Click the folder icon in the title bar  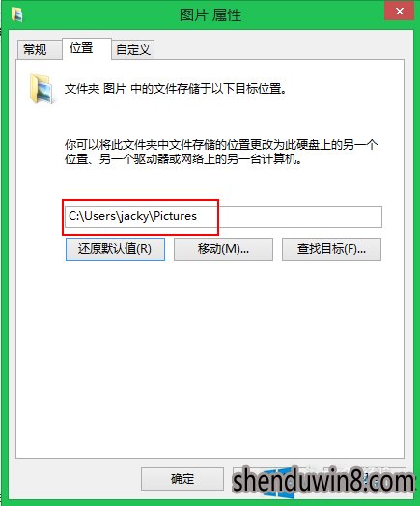click(16, 14)
